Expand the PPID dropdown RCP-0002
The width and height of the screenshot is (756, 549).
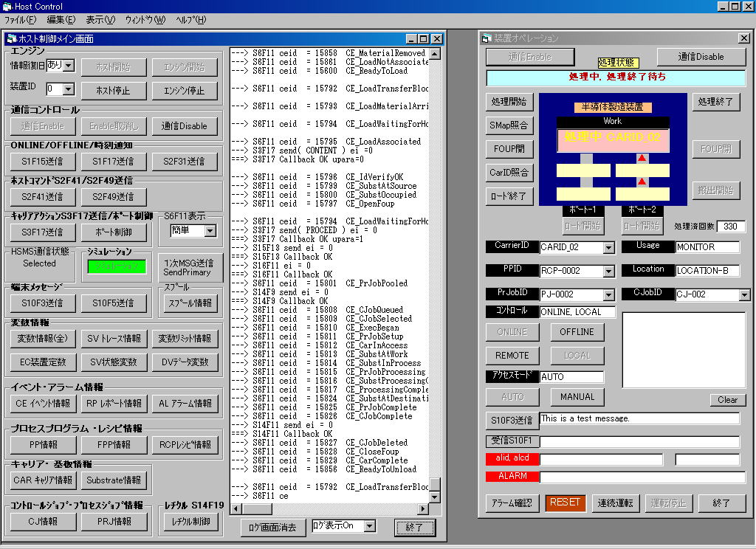tap(609, 271)
